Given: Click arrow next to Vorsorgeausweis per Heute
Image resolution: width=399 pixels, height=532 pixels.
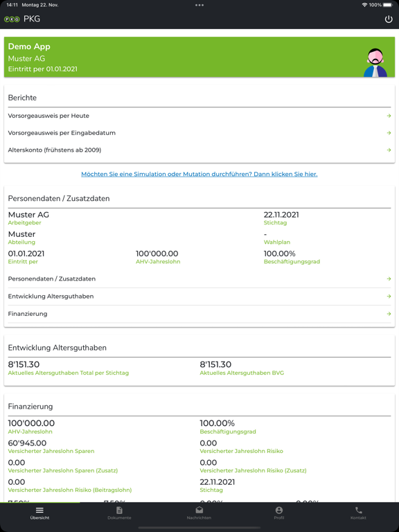Looking at the screenshot, I should click(x=389, y=116).
